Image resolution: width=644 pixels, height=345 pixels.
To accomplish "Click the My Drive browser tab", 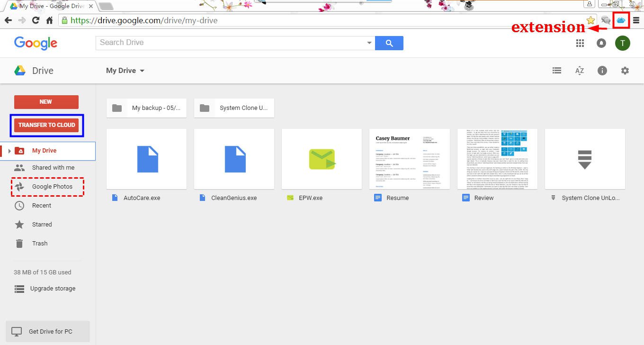I will point(50,6).
